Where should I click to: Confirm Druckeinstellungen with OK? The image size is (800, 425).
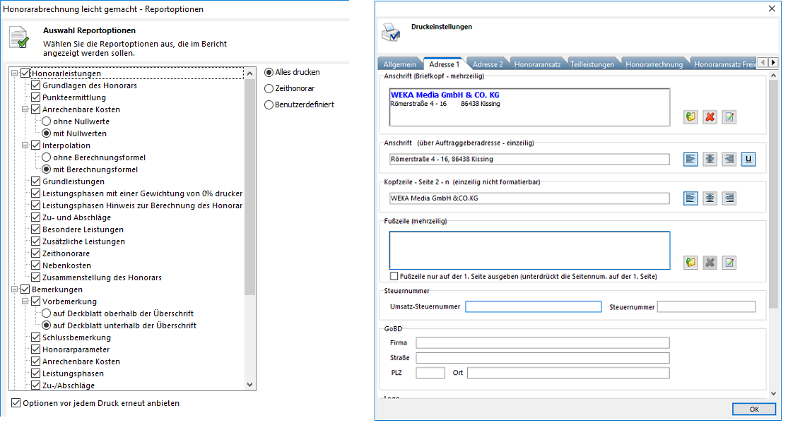coord(754,409)
